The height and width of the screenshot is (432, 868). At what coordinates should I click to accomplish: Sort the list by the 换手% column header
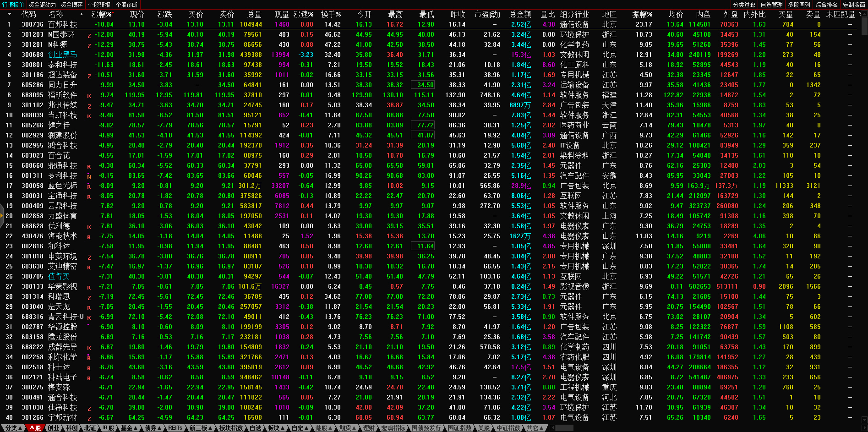[x=331, y=14]
